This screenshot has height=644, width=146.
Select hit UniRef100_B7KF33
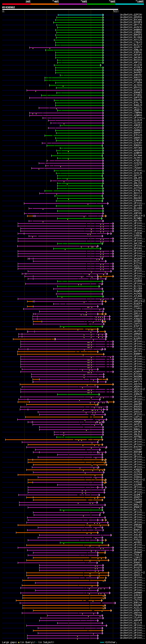point(131,326)
